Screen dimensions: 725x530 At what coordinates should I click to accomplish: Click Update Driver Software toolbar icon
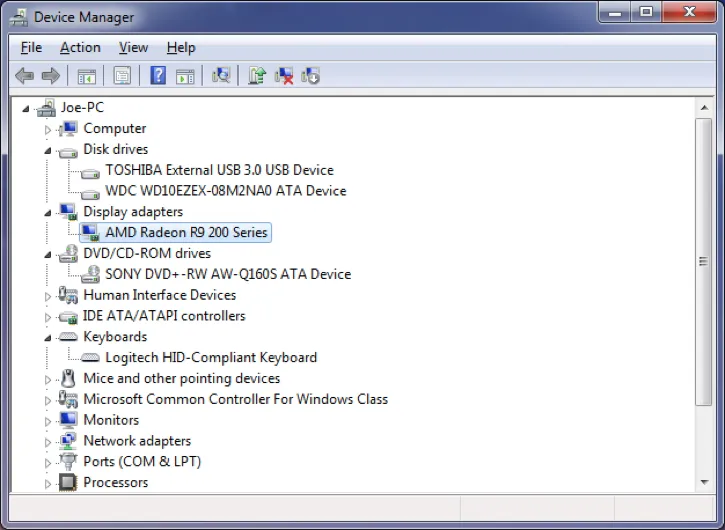tap(257, 76)
